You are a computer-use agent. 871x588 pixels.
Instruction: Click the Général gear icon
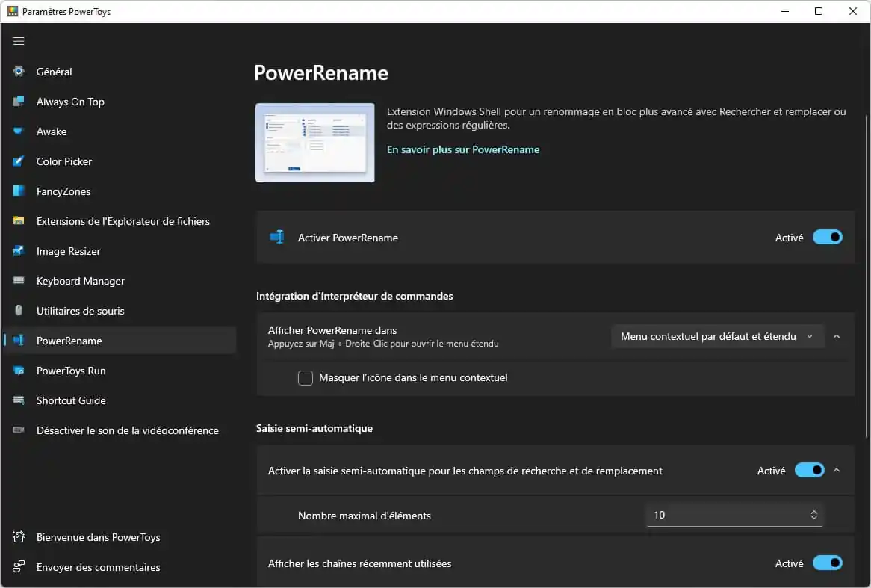point(19,71)
